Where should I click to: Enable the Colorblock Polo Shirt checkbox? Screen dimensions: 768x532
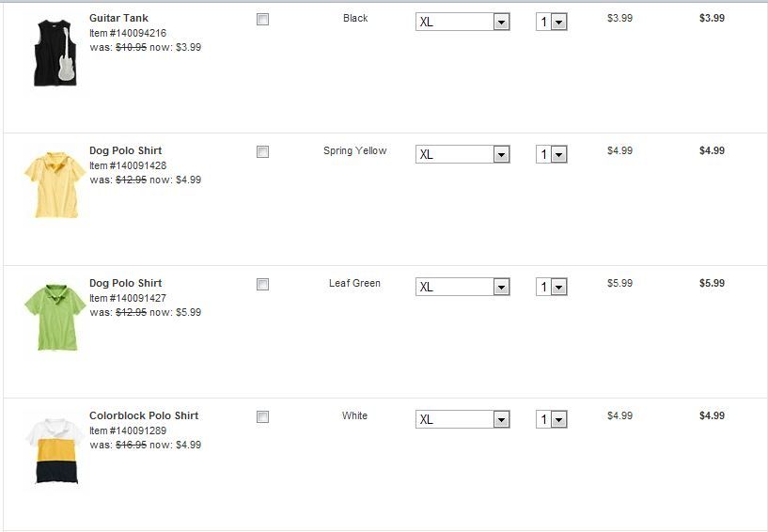tap(263, 416)
